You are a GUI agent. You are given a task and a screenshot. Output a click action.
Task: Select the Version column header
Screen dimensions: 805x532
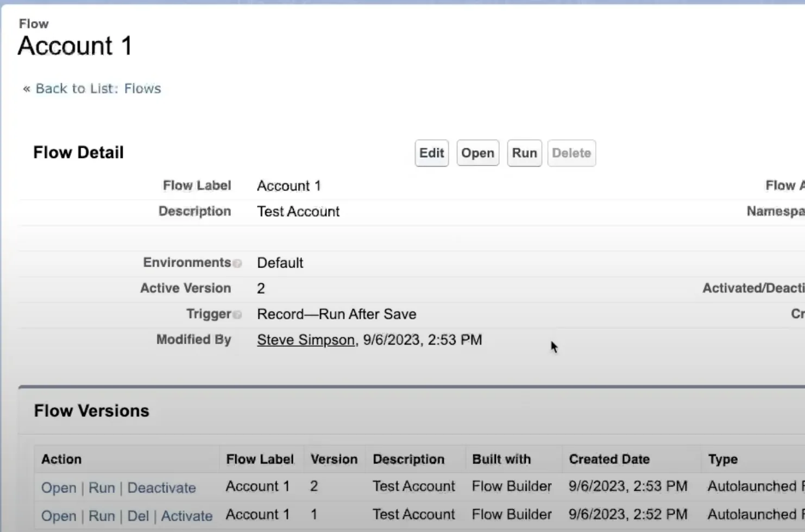pos(334,459)
